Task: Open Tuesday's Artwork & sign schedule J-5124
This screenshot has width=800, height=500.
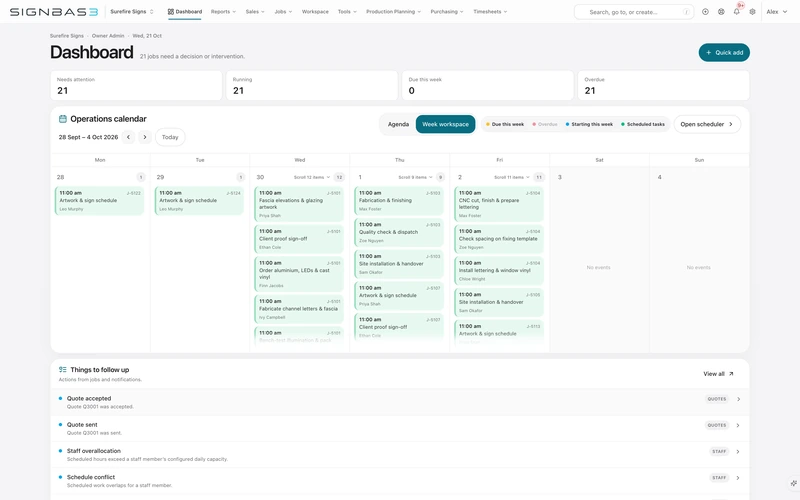Action: click(x=199, y=201)
